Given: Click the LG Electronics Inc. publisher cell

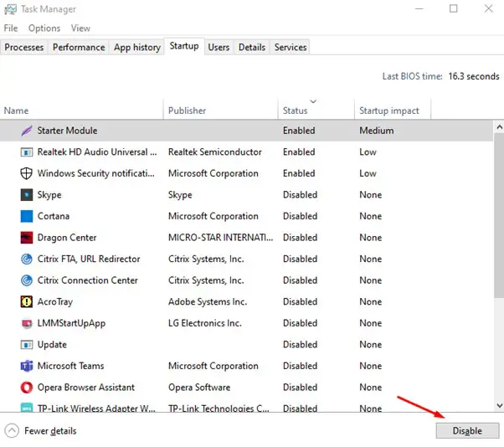Looking at the screenshot, I should 205,323.
